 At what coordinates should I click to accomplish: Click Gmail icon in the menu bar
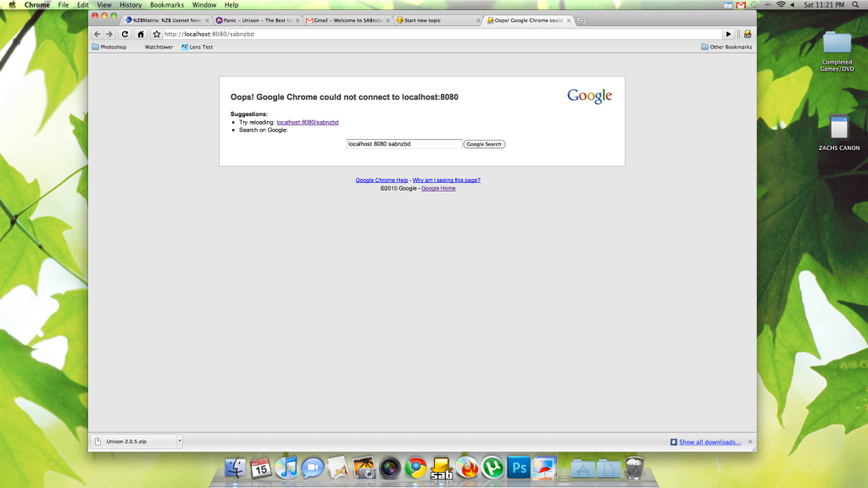pyautogui.click(x=741, y=5)
